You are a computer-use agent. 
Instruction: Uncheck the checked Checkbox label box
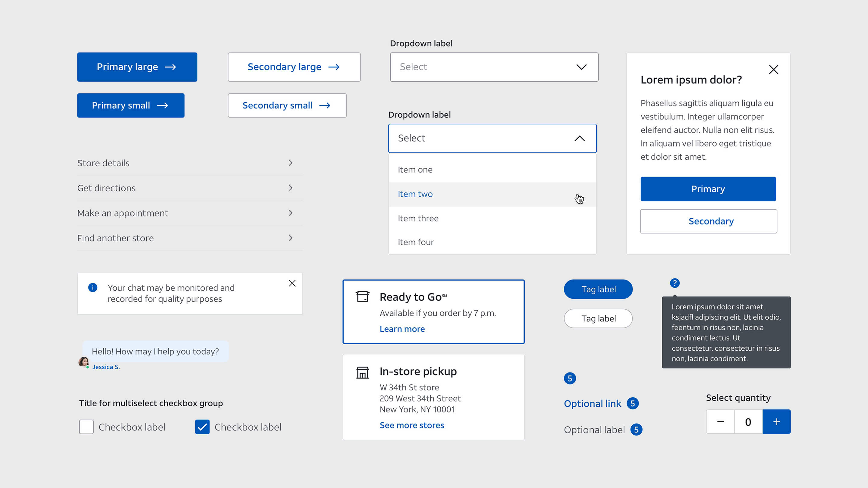202,427
